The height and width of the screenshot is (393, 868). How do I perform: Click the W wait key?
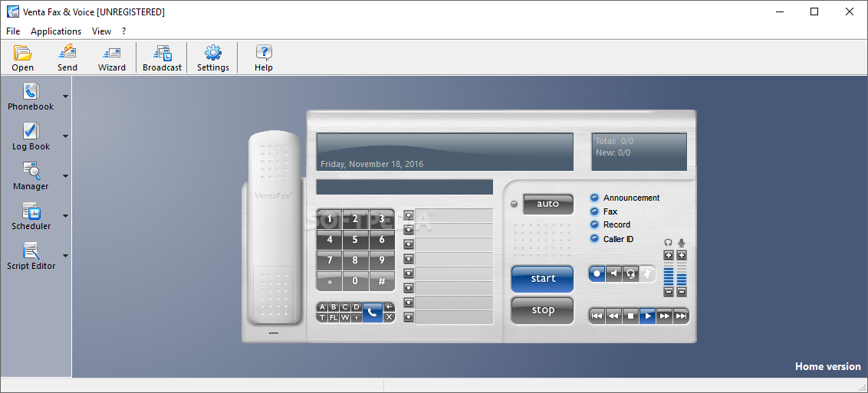(345, 317)
